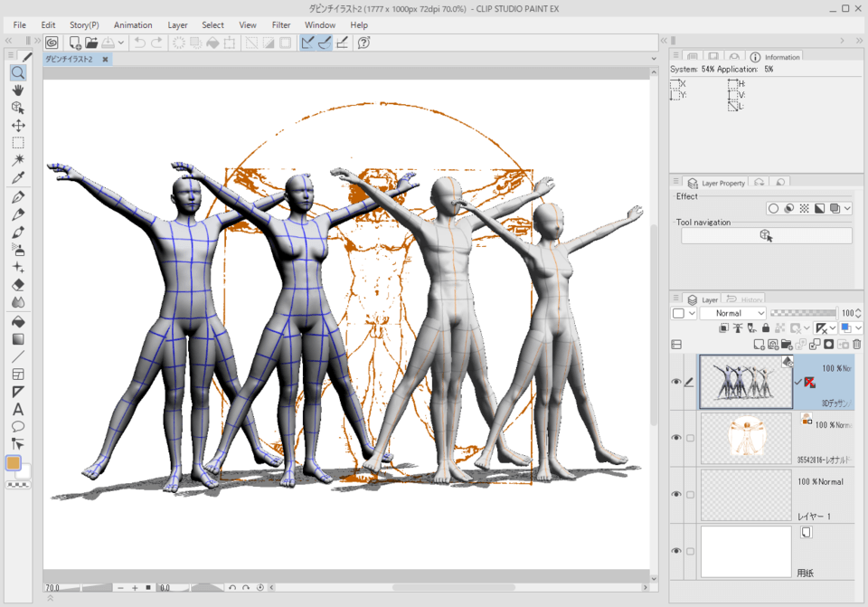Toggle Snap to grid in command bar
Viewport: 868px width, 607px height.
coord(342,43)
